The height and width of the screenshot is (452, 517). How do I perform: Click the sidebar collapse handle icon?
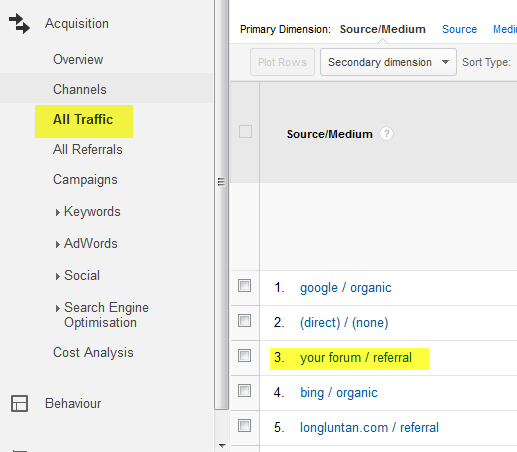221,182
